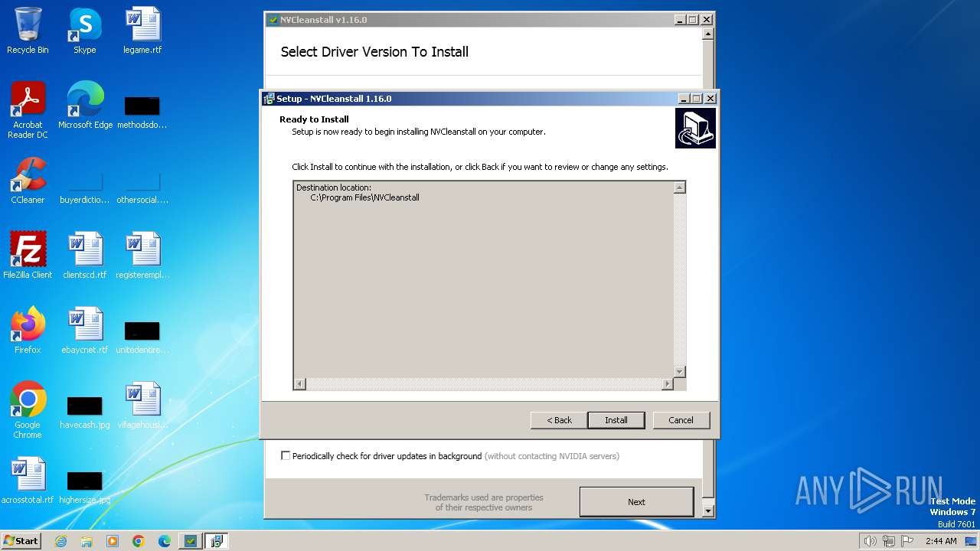Switch to NVCleanstall taskbar window
980x551 pixels.
(191, 541)
